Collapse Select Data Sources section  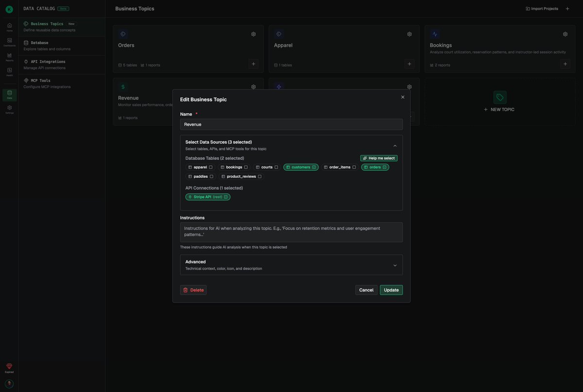[x=395, y=146]
